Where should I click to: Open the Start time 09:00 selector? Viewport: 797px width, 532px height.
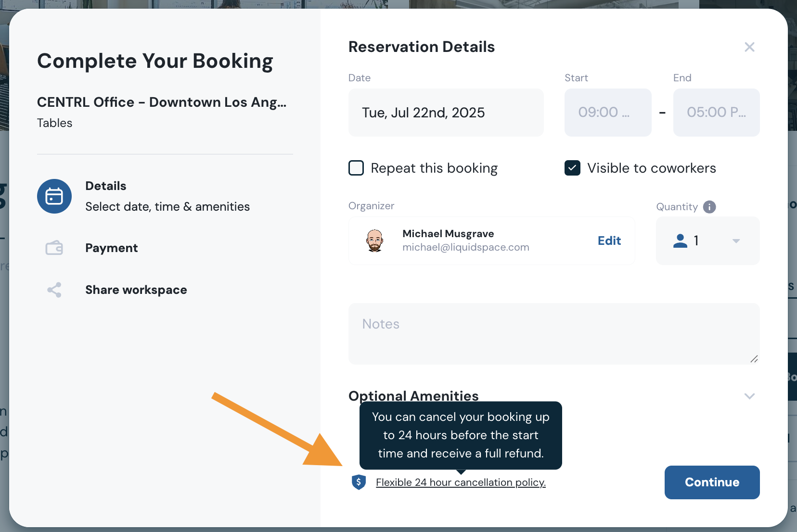[608, 113]
